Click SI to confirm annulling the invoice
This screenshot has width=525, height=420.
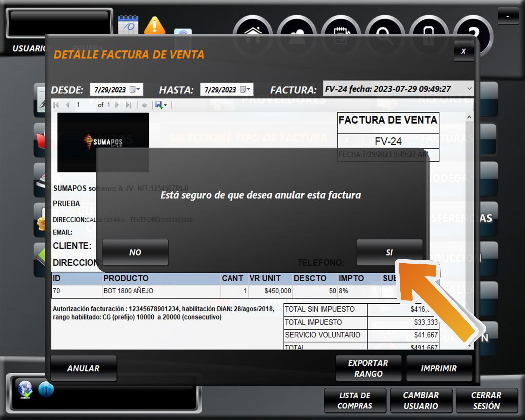pyautogui.click(x=389, y=252)
